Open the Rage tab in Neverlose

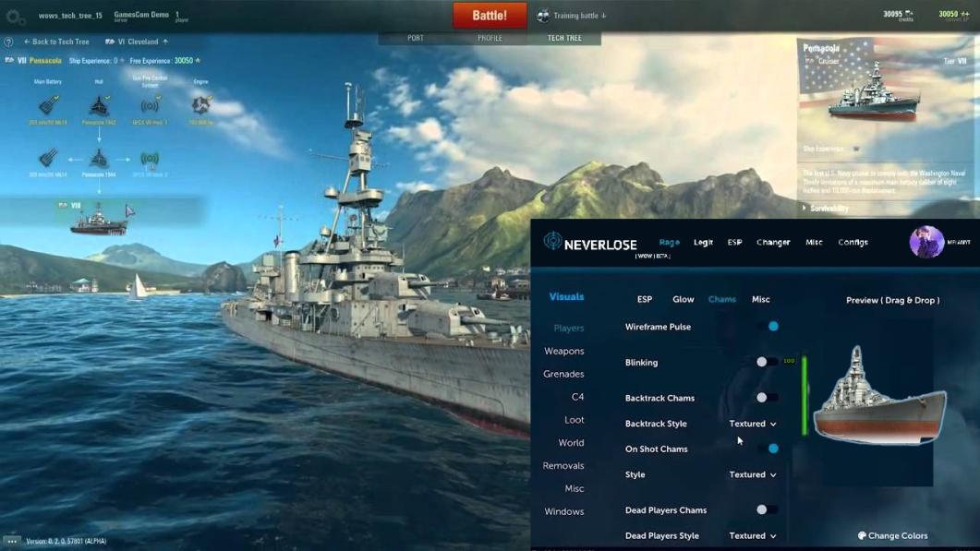[669, 243]
